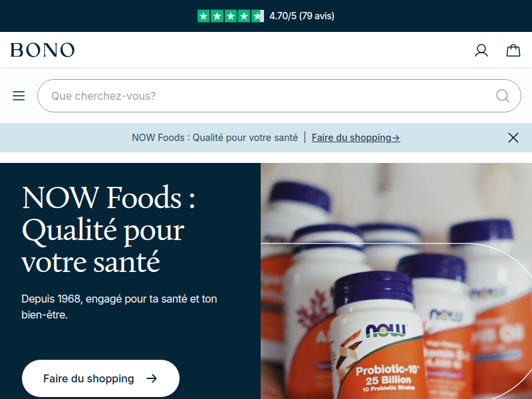Click the arrow icon inside the hero button
532x399 pixels.
pos(152,378)
